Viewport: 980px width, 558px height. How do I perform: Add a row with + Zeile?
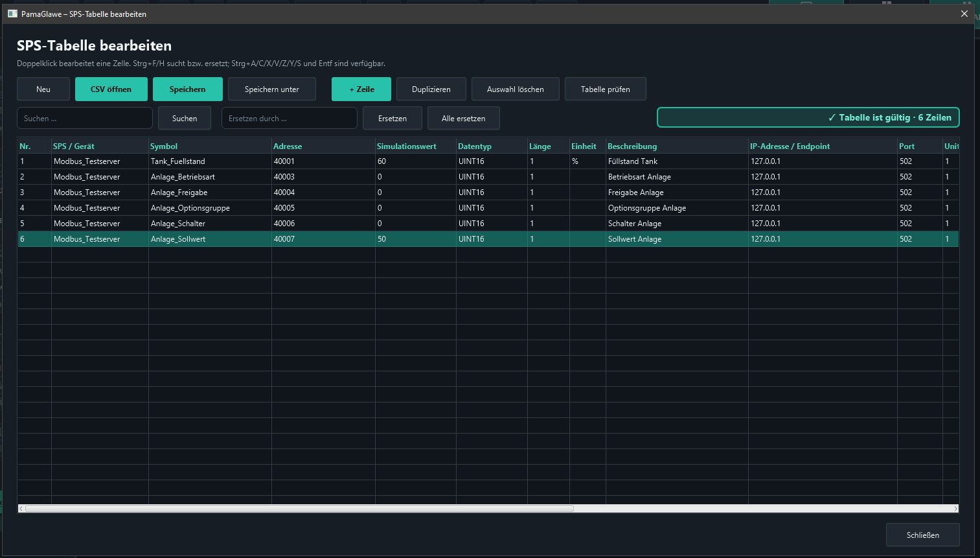coord(361,89)
